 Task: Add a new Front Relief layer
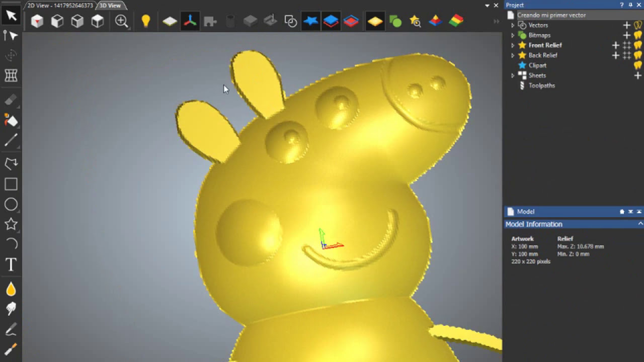616,45
